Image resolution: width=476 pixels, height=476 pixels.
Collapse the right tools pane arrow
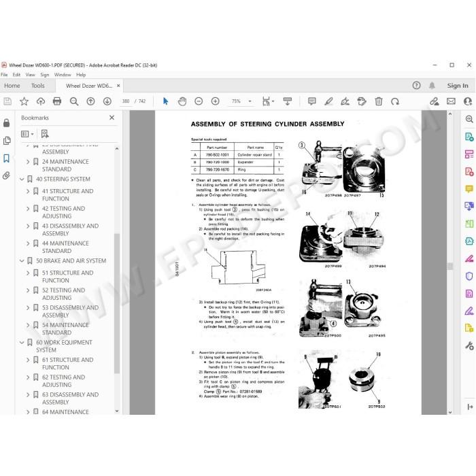point(470,407)
